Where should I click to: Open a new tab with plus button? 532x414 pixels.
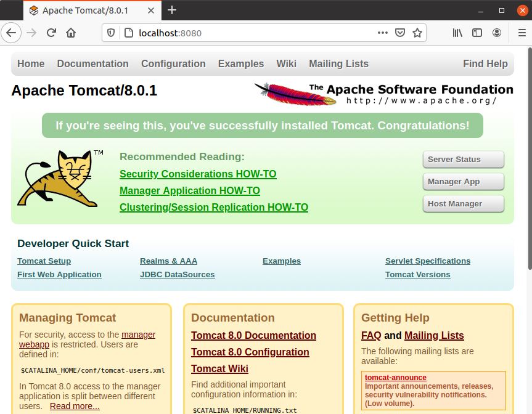click(x=172, y=10)
